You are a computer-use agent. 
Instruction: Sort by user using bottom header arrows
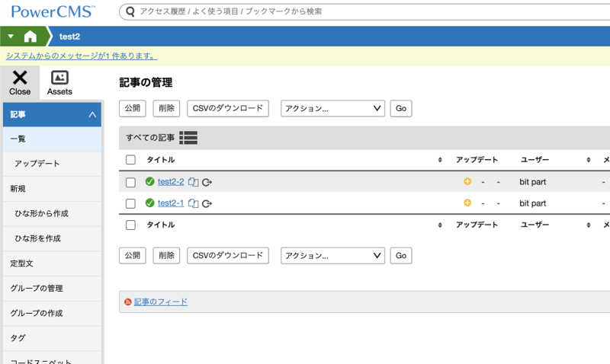[x=589, y=225]
